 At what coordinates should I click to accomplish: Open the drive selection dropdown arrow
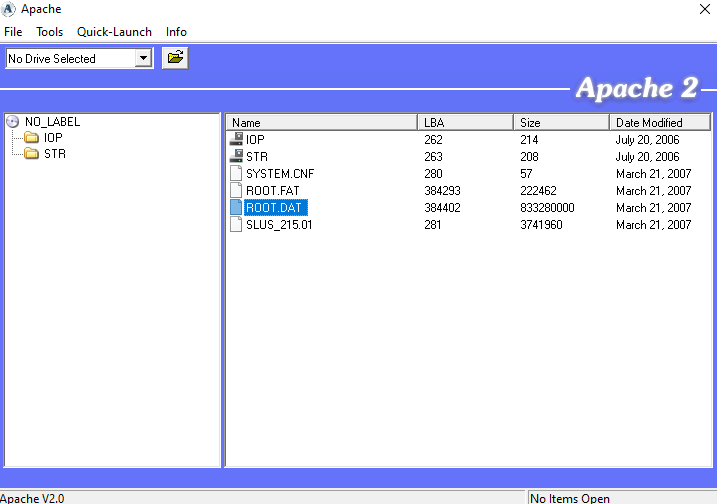pos(143,59)
